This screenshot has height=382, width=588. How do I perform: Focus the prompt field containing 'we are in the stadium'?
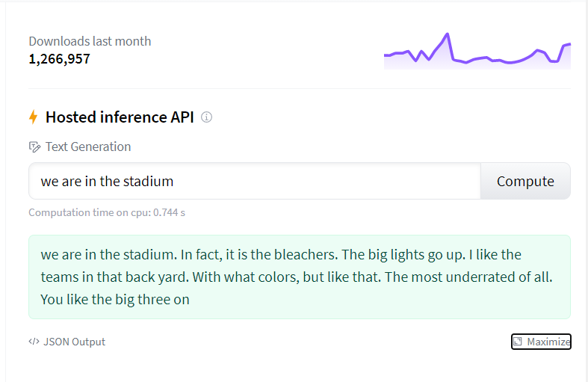tap(255, 181)
